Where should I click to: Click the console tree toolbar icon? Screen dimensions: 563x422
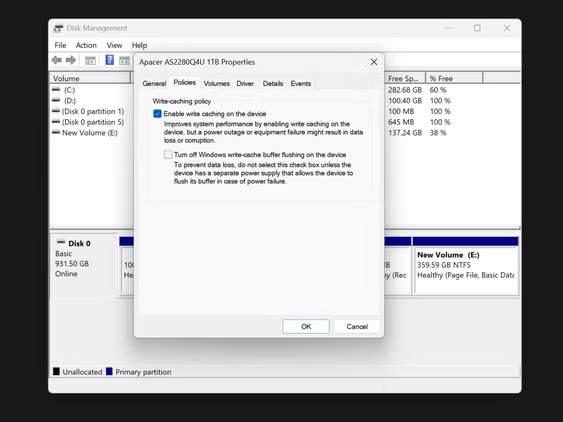tap(90, 61)
